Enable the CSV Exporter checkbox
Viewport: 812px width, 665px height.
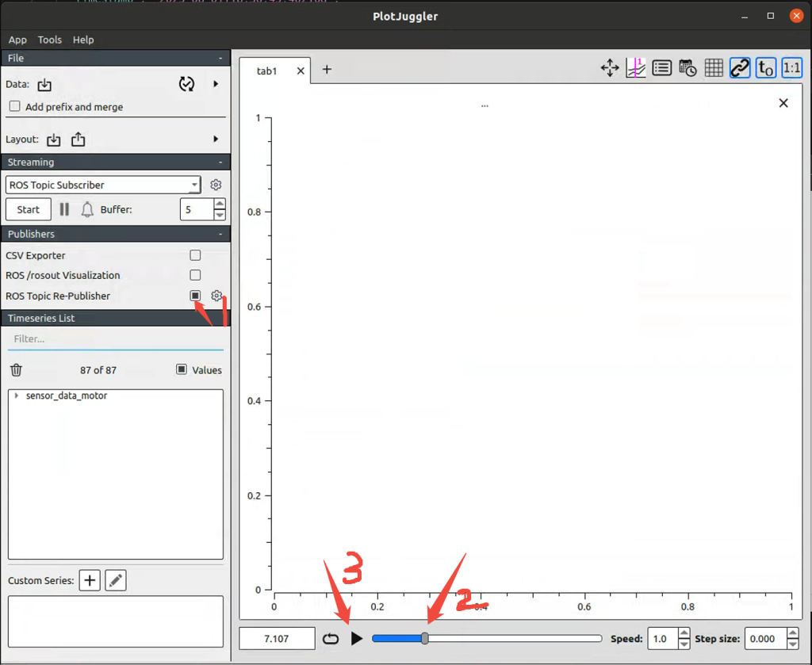(x=195, y=255)
